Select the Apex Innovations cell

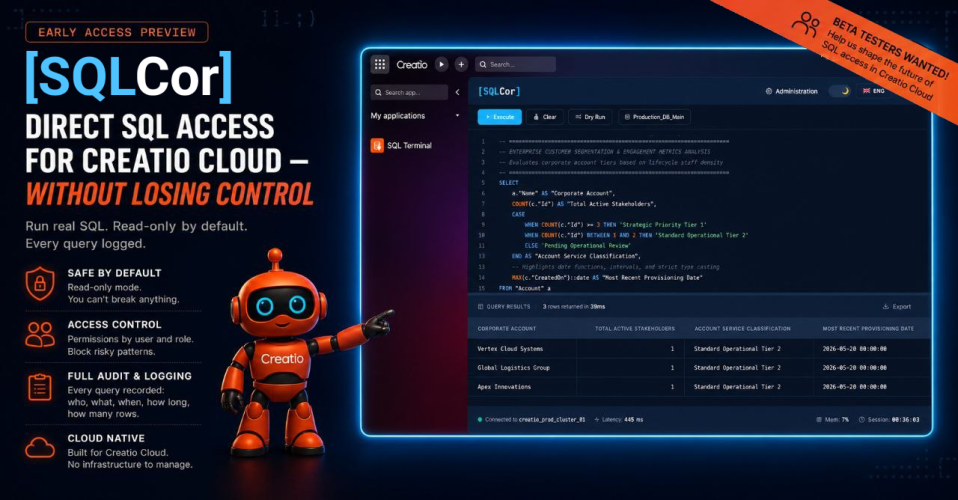pos(504,386)
